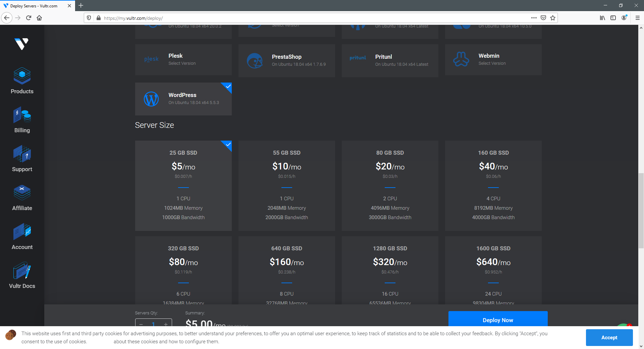The width and height of the screenshot is (644, 349).
Task: Open Firefox hamburger menu
Action: click(x=637, y=18)
